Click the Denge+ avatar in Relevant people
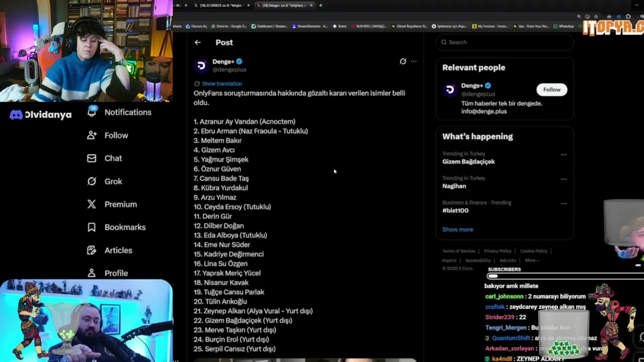Screen dimensions: 644x362 tap(450, 89)
